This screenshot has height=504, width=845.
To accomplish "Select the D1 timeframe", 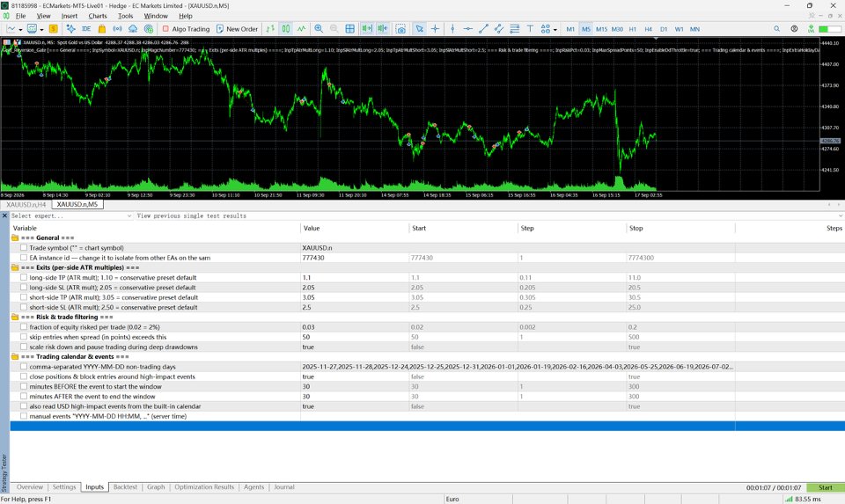I will 664,29.
